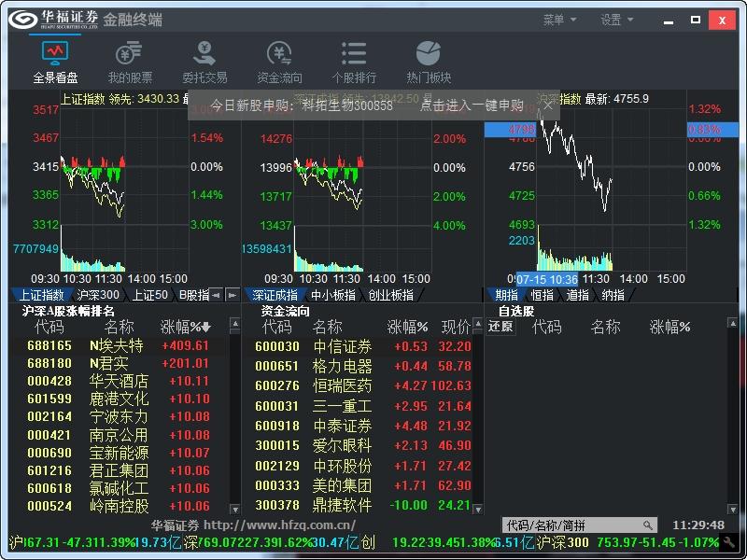Click the 还原 button in 自选股

(x=500, y=327)
